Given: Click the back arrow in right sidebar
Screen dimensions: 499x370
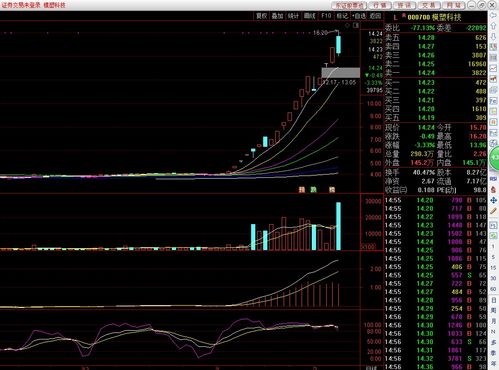Looking at the screenshot, I should [x=493, y=16].
